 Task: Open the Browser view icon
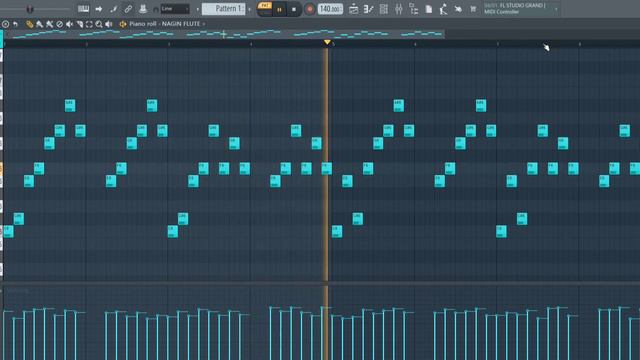click(413, 9)
